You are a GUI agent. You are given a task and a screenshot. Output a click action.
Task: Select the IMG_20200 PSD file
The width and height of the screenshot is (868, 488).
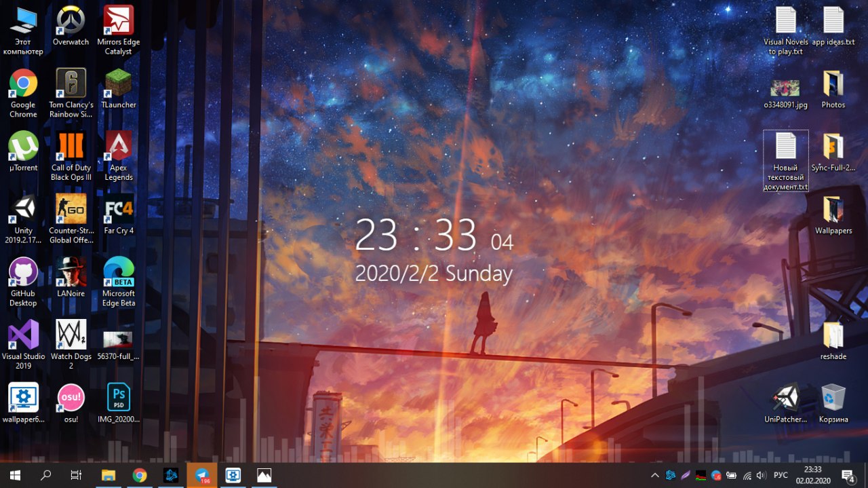(x=118, y=403)
